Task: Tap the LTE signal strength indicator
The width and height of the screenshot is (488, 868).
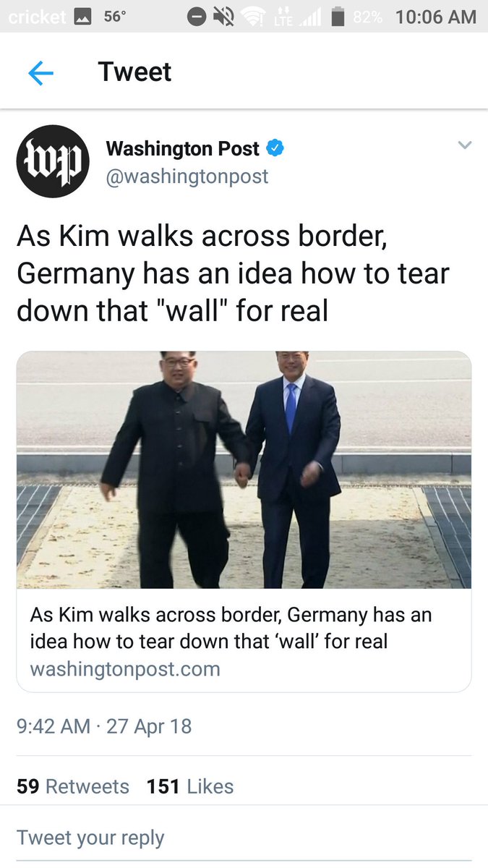Action: 298,17
